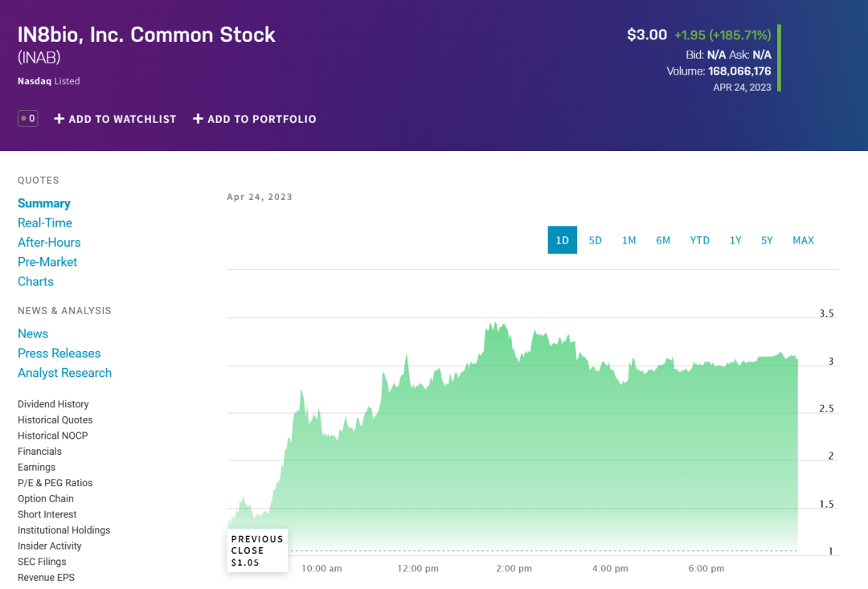Switch to the 5D chart view
The image size is (868, 589).
pos(595,239)
